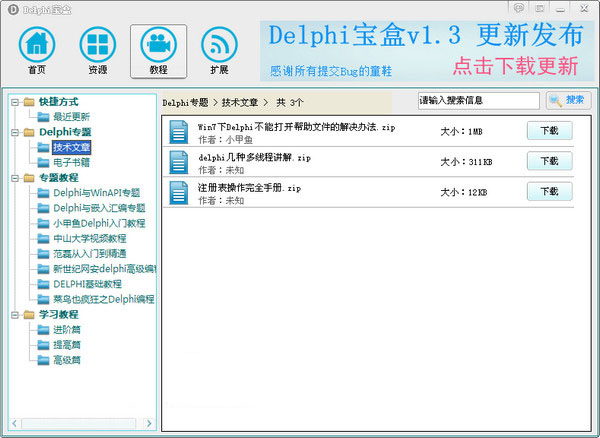Click the tree panel right scroll arrow

(149, 423)
